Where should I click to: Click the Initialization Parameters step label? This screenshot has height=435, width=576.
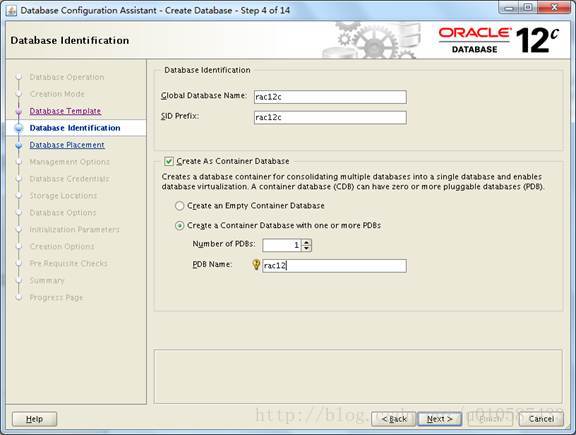pyautogui.click(x=75, y=230)
